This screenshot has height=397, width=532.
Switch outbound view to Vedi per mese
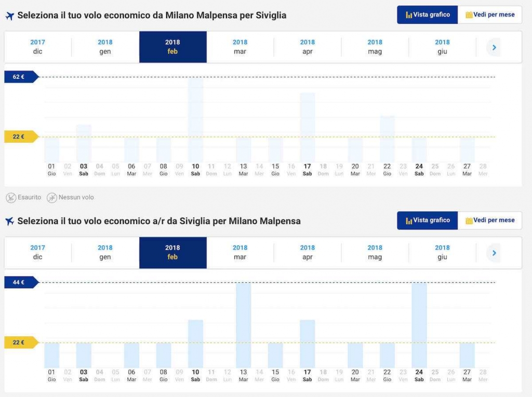[490, 15]
